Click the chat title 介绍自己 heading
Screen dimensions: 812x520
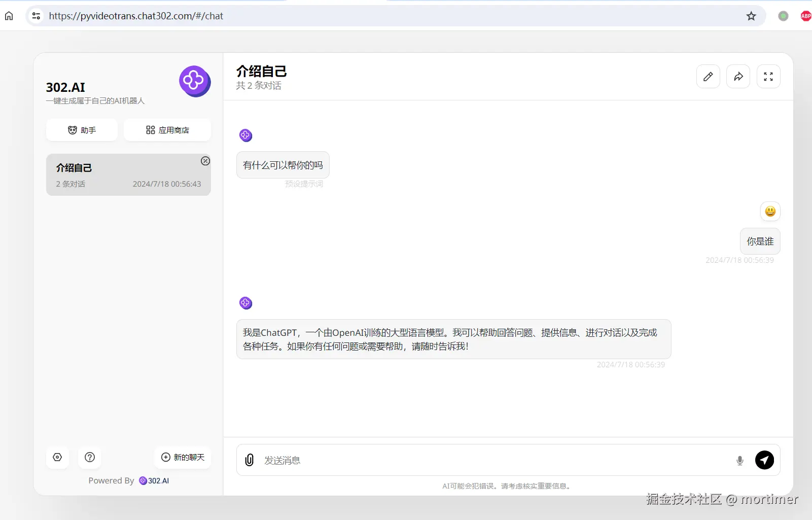click(262, 71)
